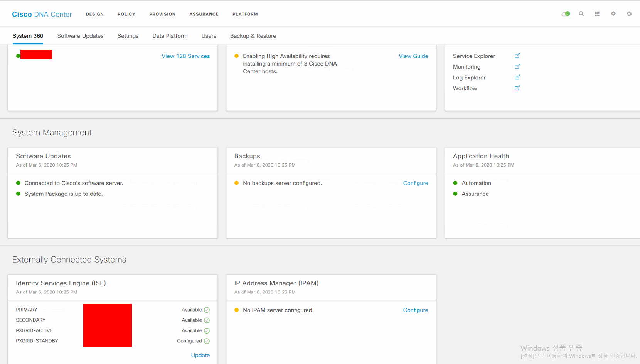Click the PXGRID-ACTIVE Available checkmark icon
This screenshot has width=640, height=364.
(x=207, y=331)
